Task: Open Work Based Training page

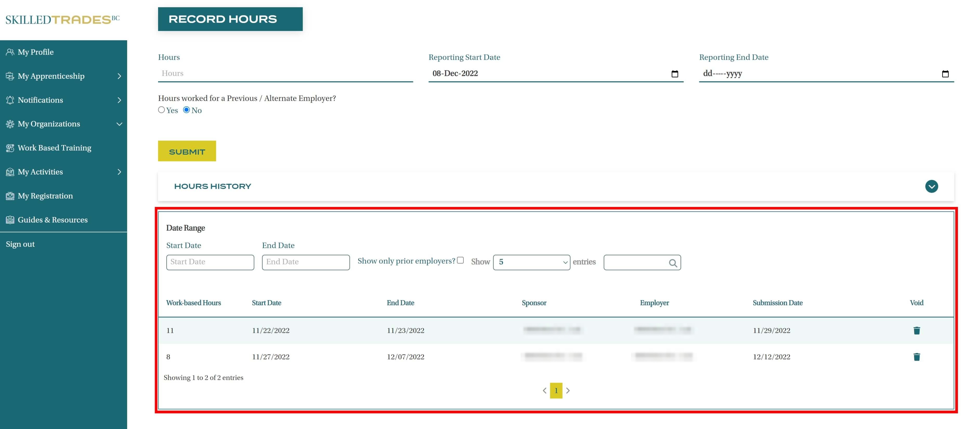Action: [54, 148]
